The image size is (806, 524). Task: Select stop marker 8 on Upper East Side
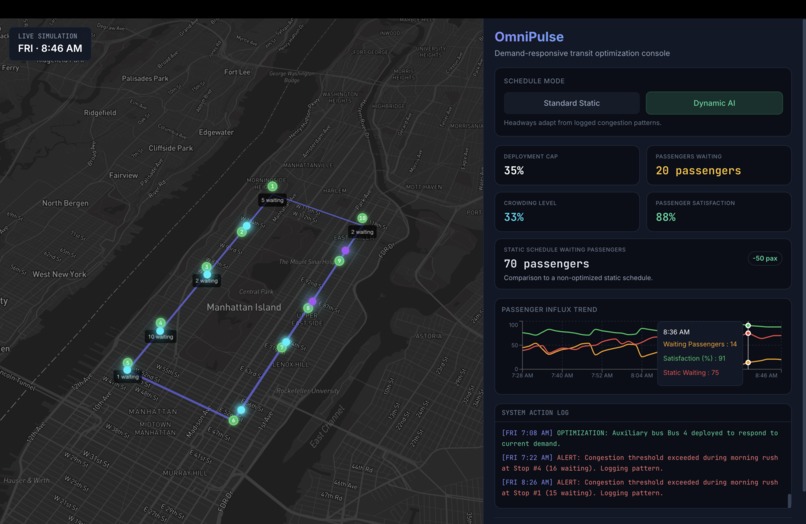pyautogui.click(x=307, y=309)
